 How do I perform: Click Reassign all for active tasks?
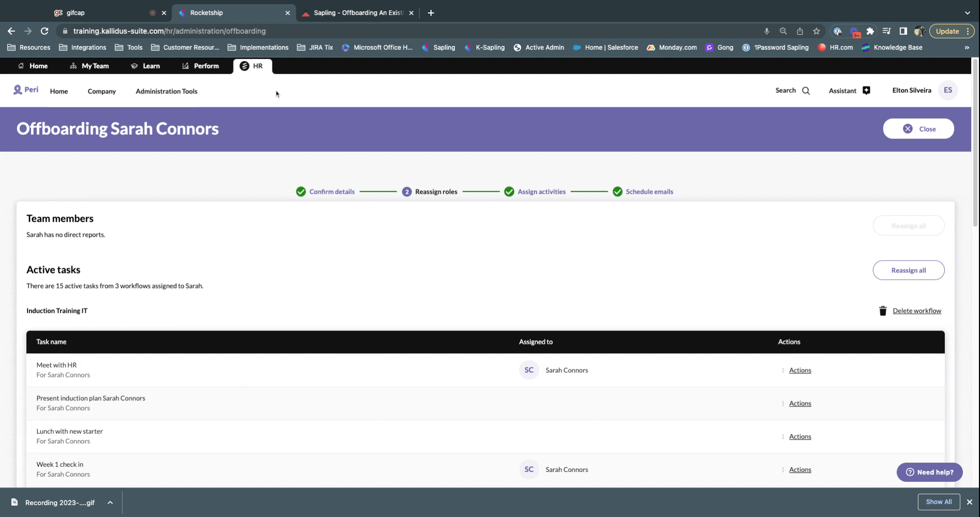908,270
